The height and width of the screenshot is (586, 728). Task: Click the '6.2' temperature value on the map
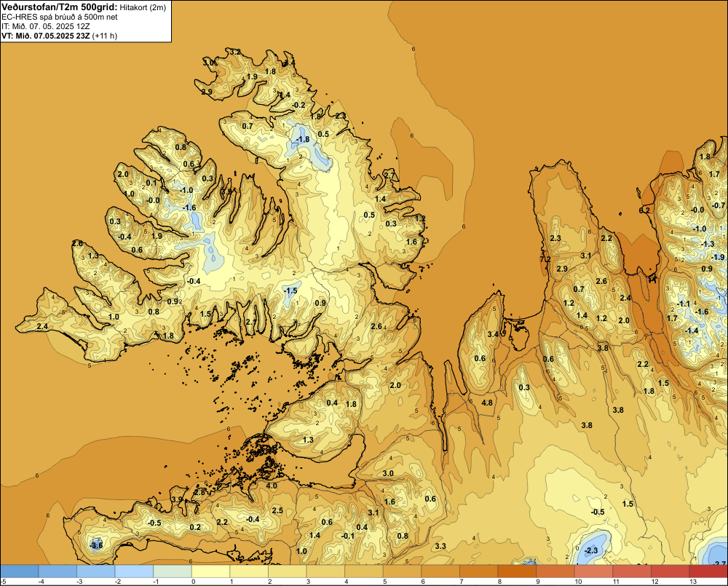pos(644,210)
